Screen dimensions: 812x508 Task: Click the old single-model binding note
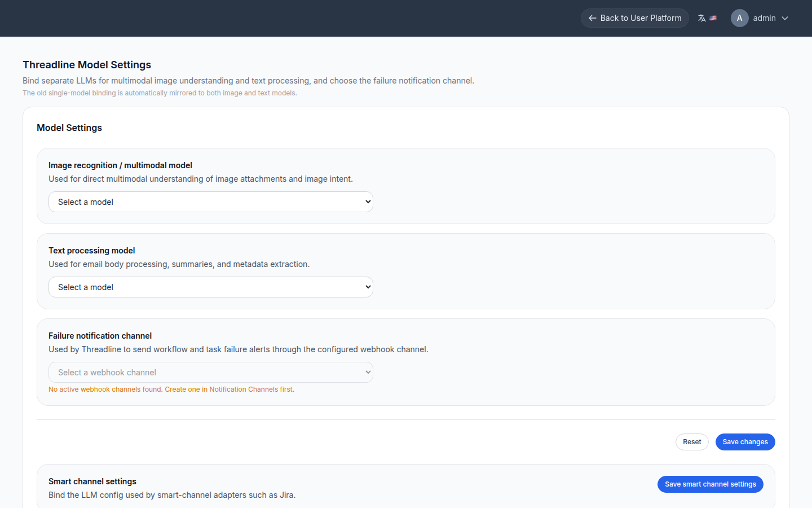(160, 93)
